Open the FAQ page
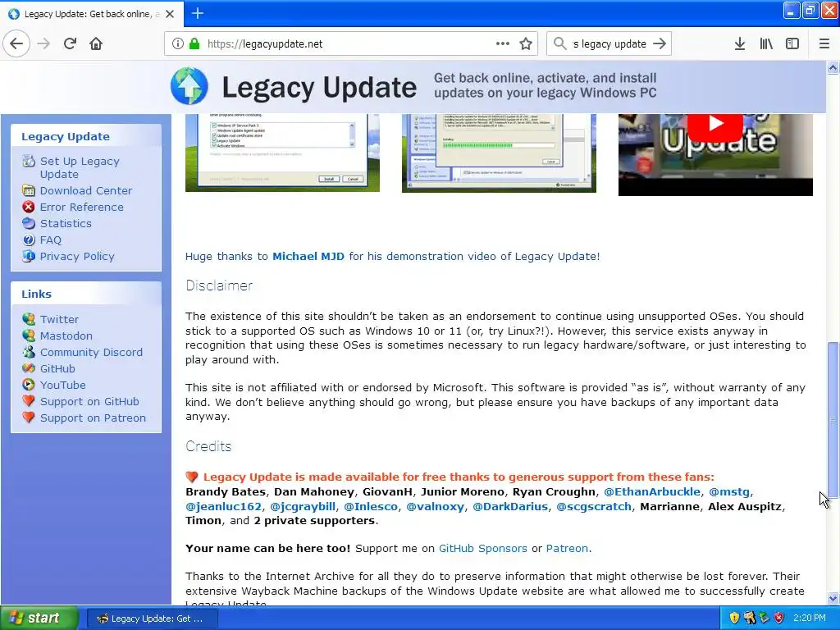Image resolution: width=840 pixels, height=630 pixels. point(51,240)
